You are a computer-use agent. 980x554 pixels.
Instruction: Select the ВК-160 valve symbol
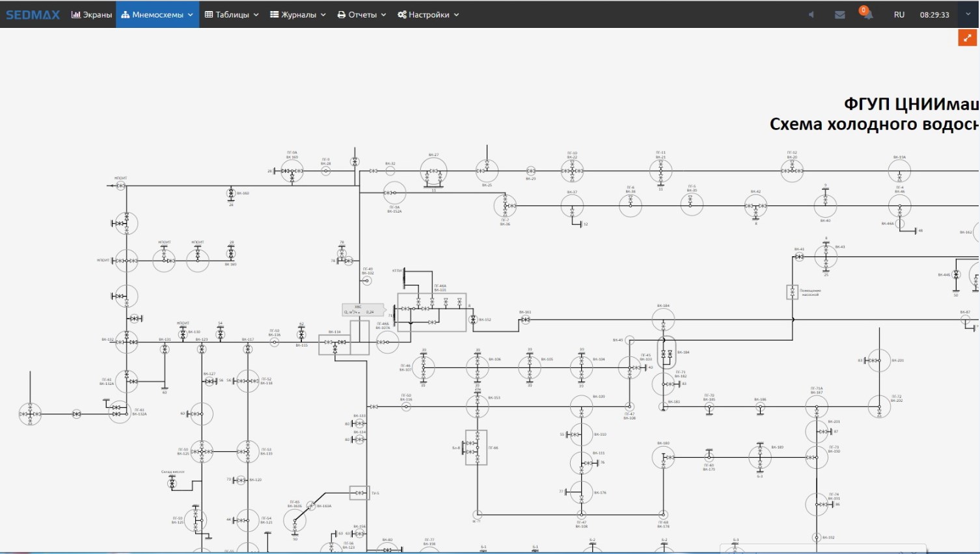[230, 194]
